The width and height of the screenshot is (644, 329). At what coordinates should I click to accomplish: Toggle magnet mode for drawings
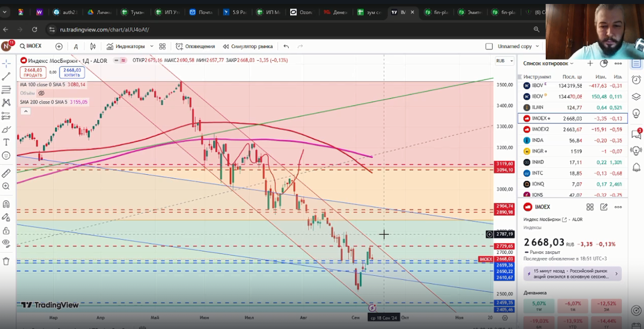[x=6, y=204]
